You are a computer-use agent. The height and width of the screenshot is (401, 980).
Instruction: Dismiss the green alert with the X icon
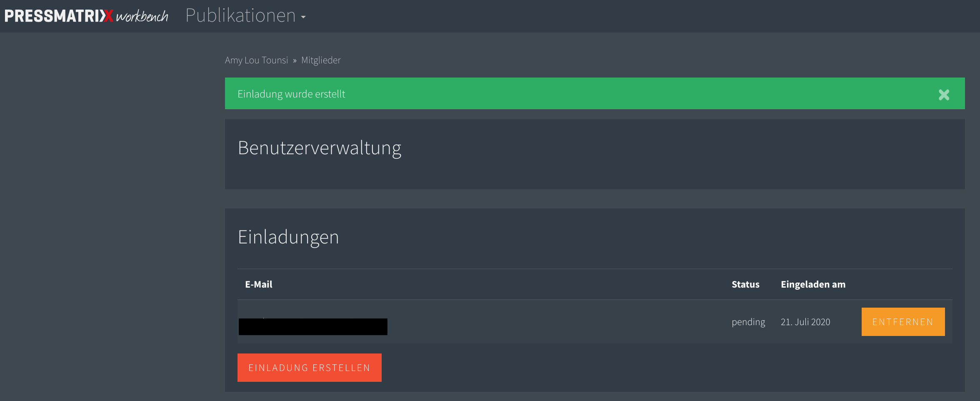coord(944,95)
